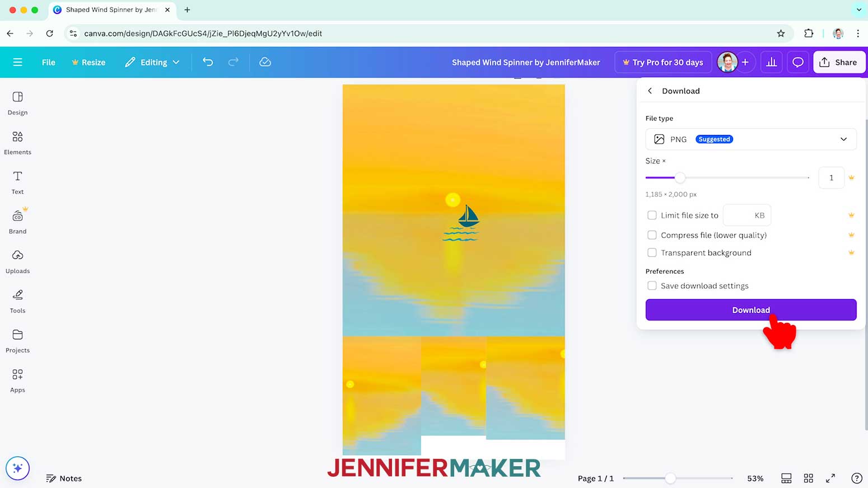Click the redo arrow in toolbar
The image size is (868, 488).
(234, 62)
